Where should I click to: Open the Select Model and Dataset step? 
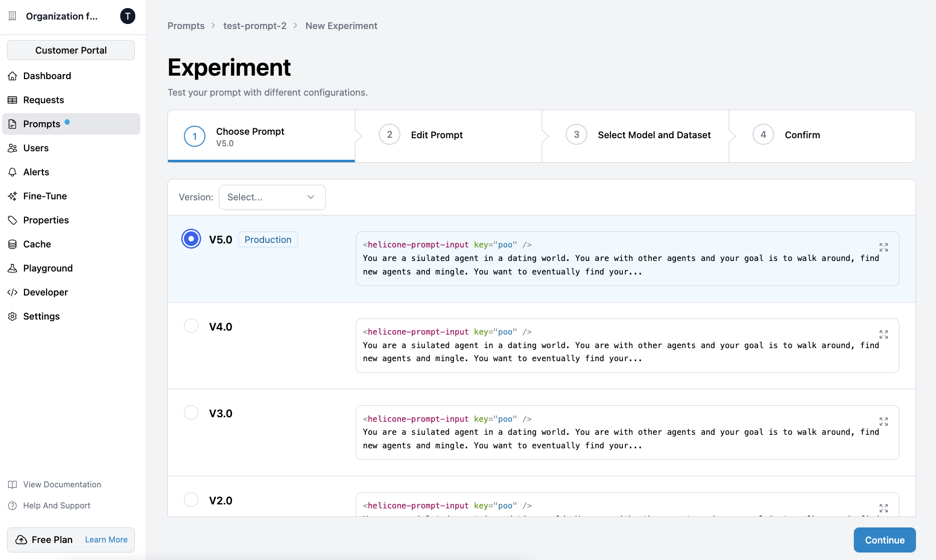(654, 135)
